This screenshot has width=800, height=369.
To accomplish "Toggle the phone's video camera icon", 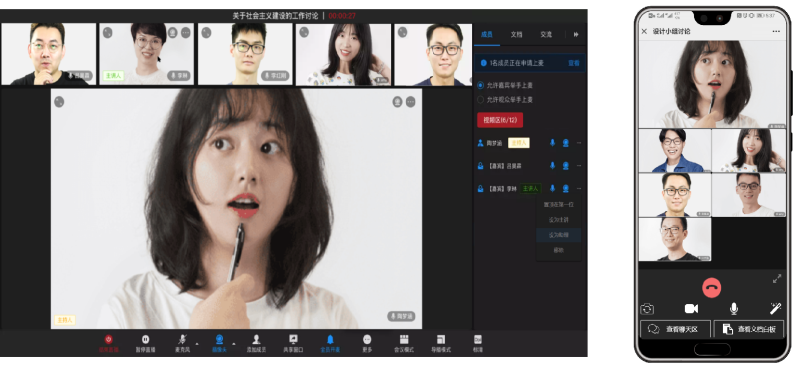I will 691,308.
